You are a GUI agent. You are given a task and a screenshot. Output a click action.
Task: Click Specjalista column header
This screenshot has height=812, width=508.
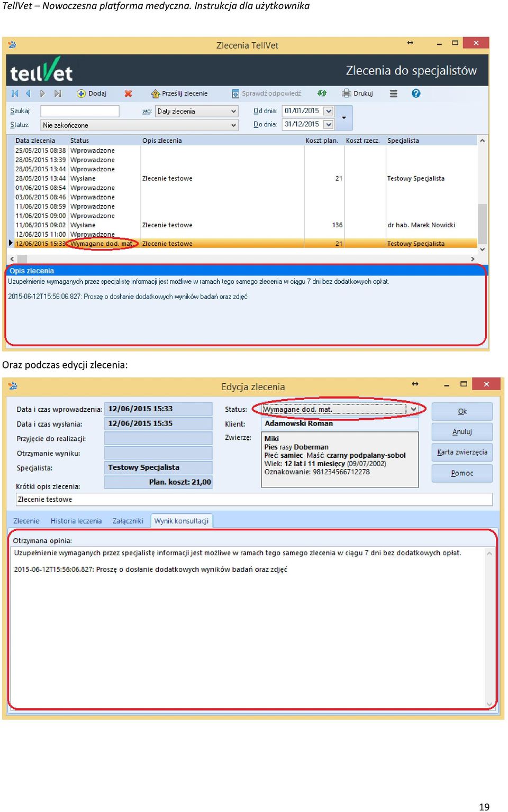[x=403, y=141]
